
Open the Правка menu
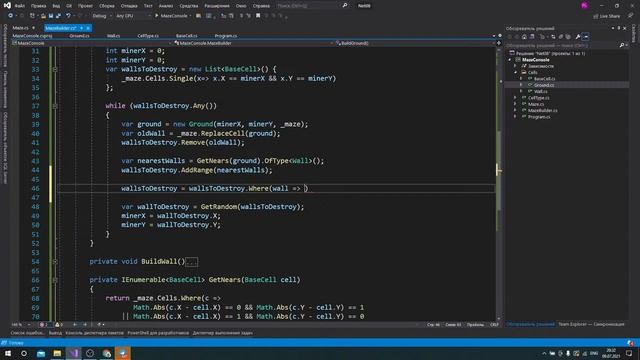click(38, 6)
